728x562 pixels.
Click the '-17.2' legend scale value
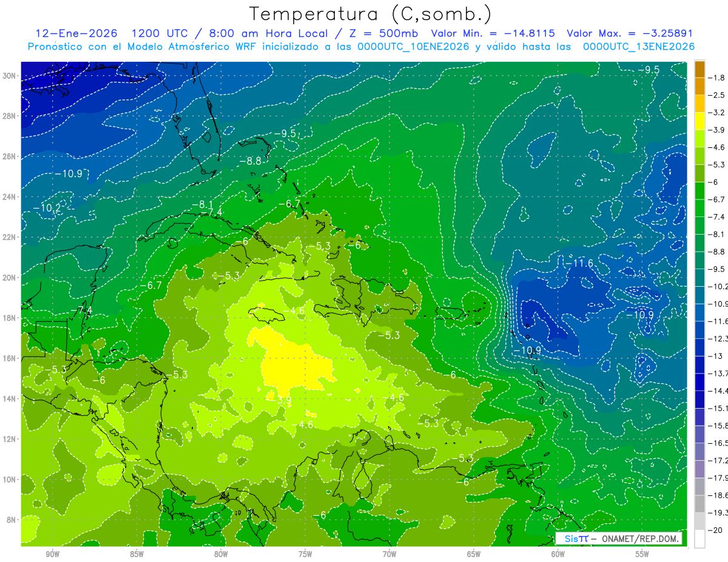click(x=719, y=461)
